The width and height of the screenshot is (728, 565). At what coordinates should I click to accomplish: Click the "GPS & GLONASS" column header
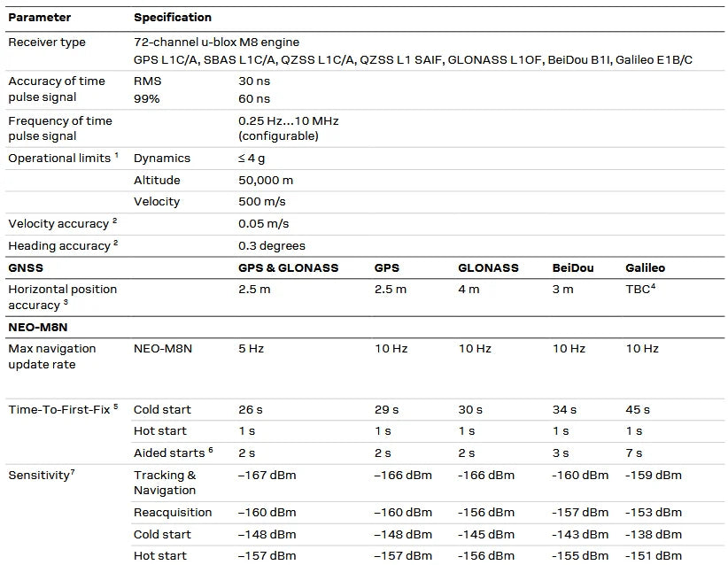pos(289,267)
